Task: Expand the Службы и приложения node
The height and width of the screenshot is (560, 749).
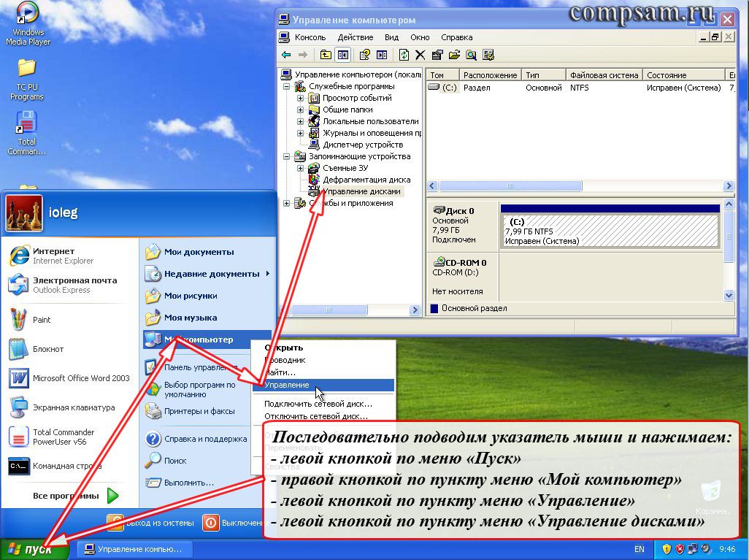Action: click(286, 203)
